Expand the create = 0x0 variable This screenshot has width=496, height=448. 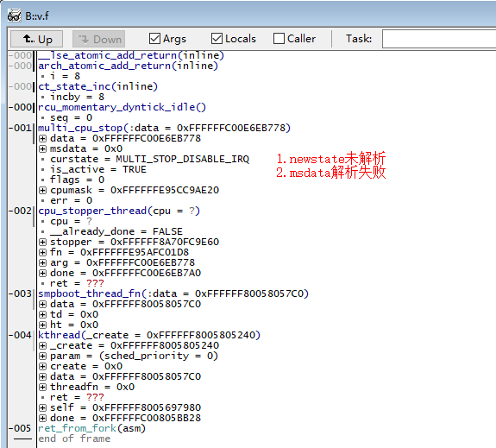point(43,366)
